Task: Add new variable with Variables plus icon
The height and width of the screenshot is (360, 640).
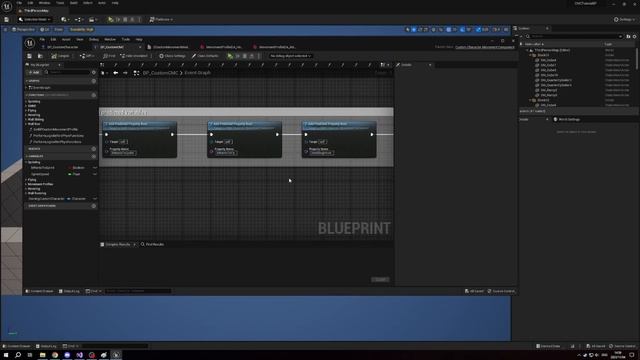Action: 93,156
